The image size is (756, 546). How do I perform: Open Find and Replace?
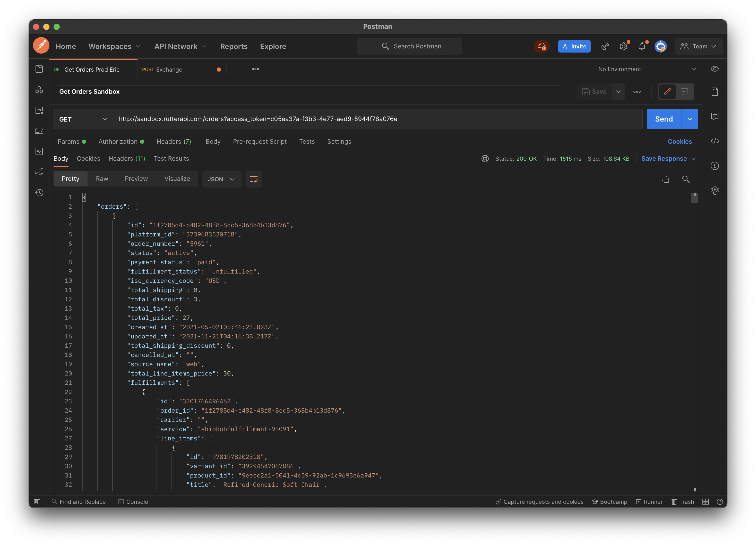[x=79, y=502]
